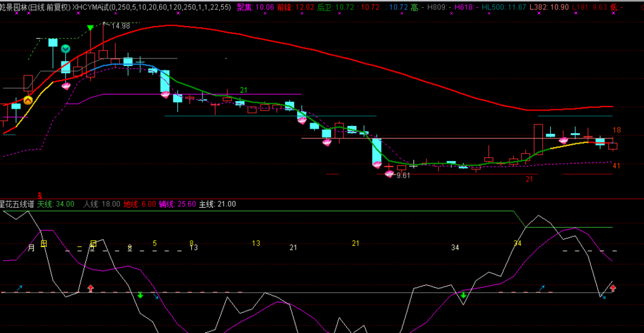Click the 人线: 18.00 readout
Viewport: 644px width, 333px height.
point(102,204)
